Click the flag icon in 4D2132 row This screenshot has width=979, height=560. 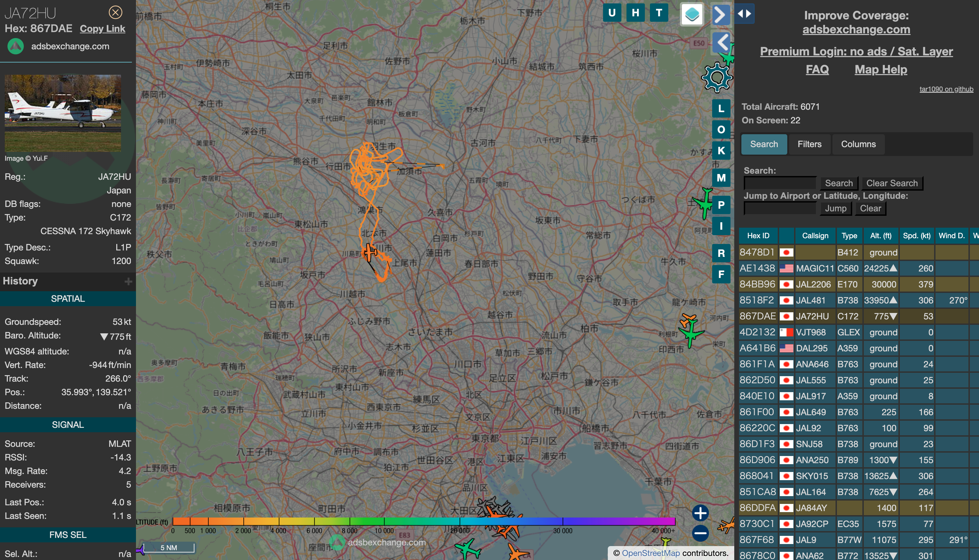point(786,332)
